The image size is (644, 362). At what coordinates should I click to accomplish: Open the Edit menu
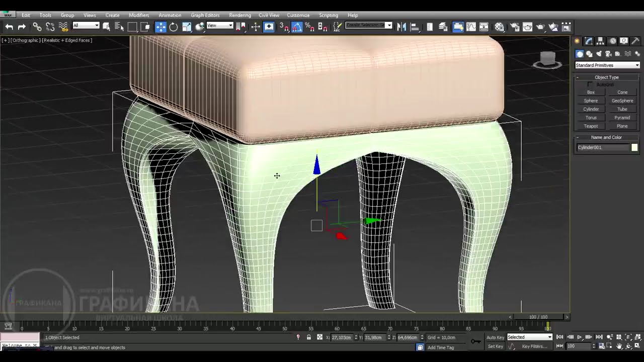click(26, 15)
